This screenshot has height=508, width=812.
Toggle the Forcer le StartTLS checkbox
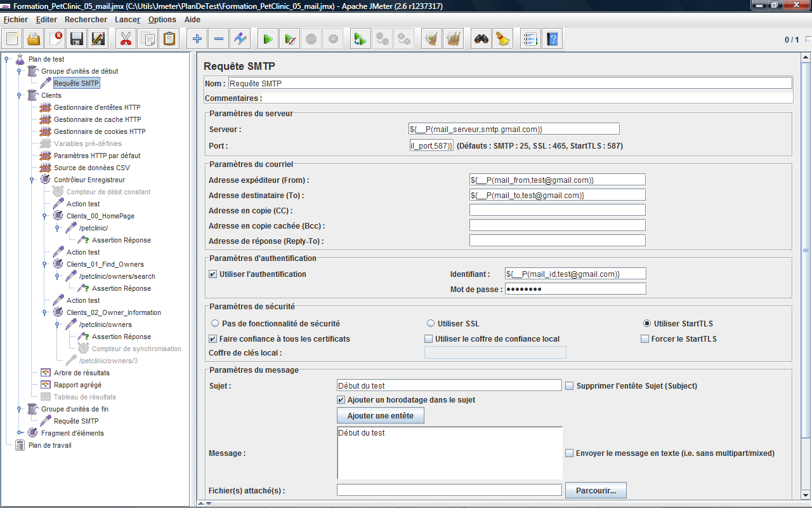[x=645, y=339]
